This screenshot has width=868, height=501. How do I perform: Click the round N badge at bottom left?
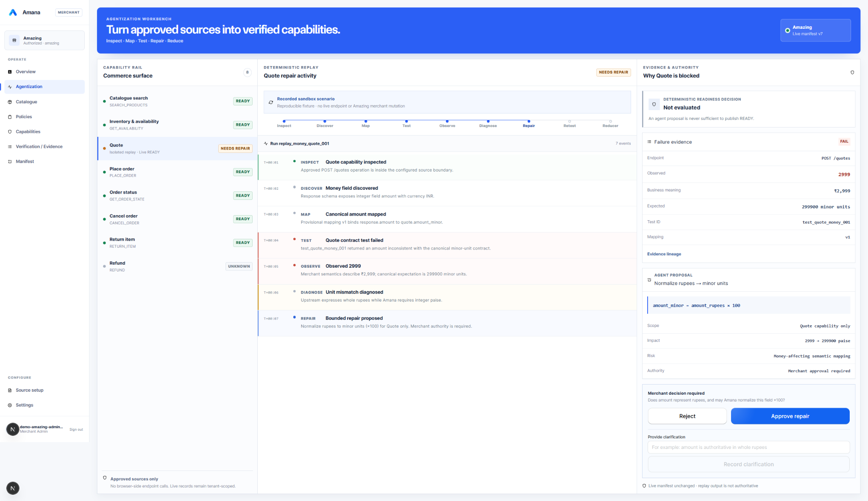click(13, 488)
